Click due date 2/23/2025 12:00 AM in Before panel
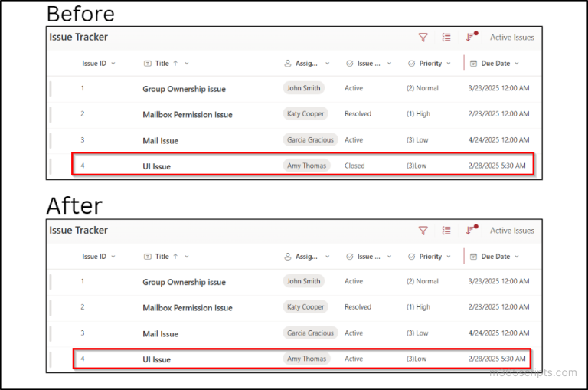Screen dimensions: 588x390 pos(498,113)
